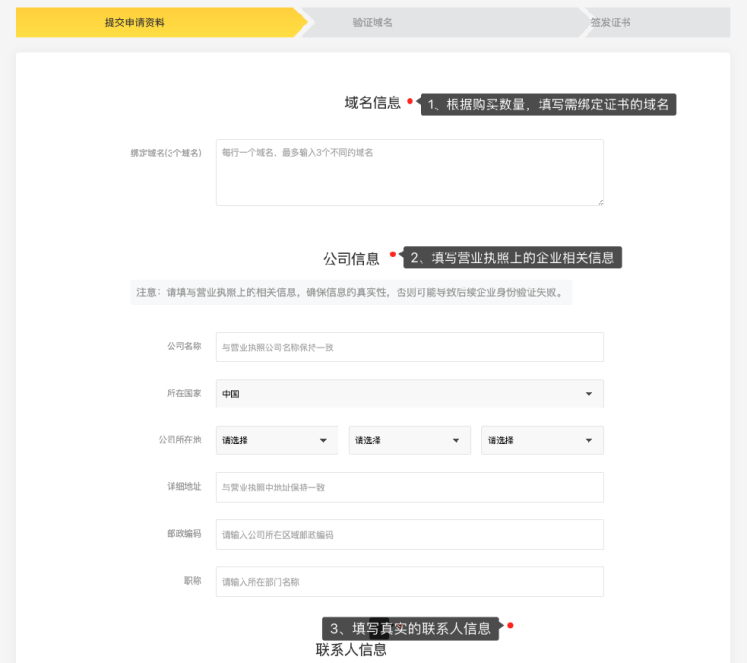Image resolution: width=747 pixels, height=663 pixels.
Task: Click the tooltip about 填写需绑定证书的域名
Action: [x=548, y=104]
